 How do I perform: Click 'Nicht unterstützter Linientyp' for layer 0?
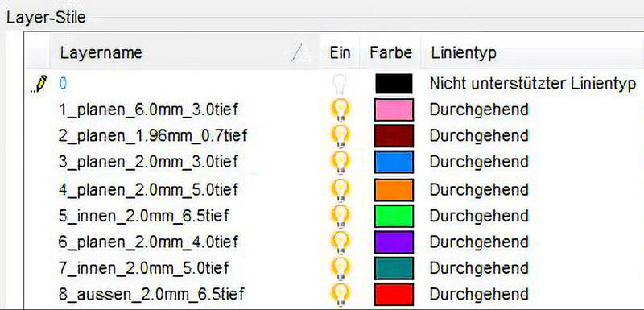click(x=533, y=84)
